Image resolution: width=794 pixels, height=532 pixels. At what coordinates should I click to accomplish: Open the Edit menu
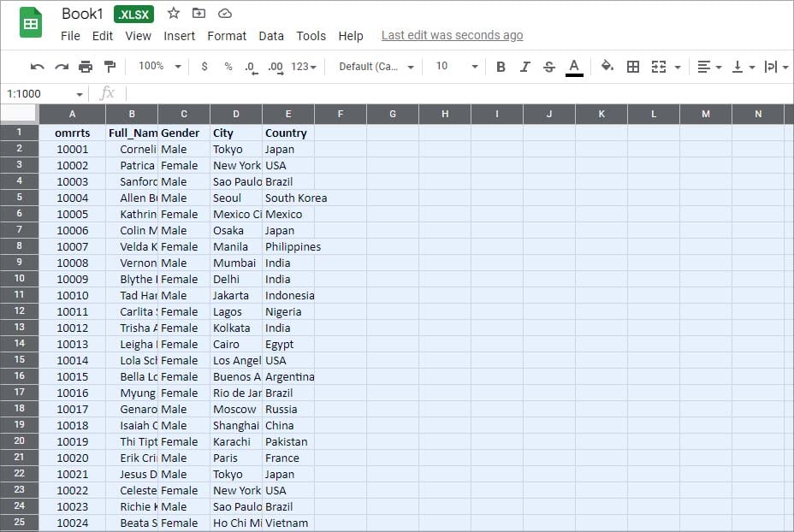103,36
